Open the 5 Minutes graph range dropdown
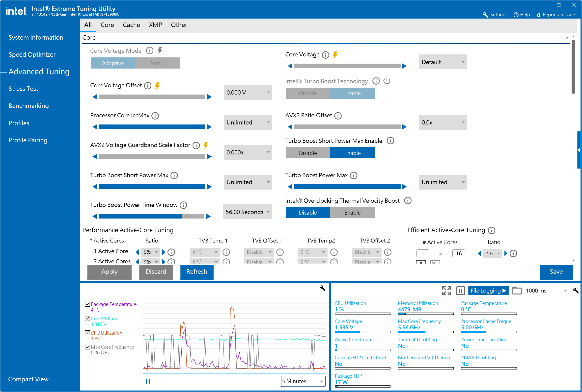The image size is (582, 392). pyautogui.click(x=303, y=381)
